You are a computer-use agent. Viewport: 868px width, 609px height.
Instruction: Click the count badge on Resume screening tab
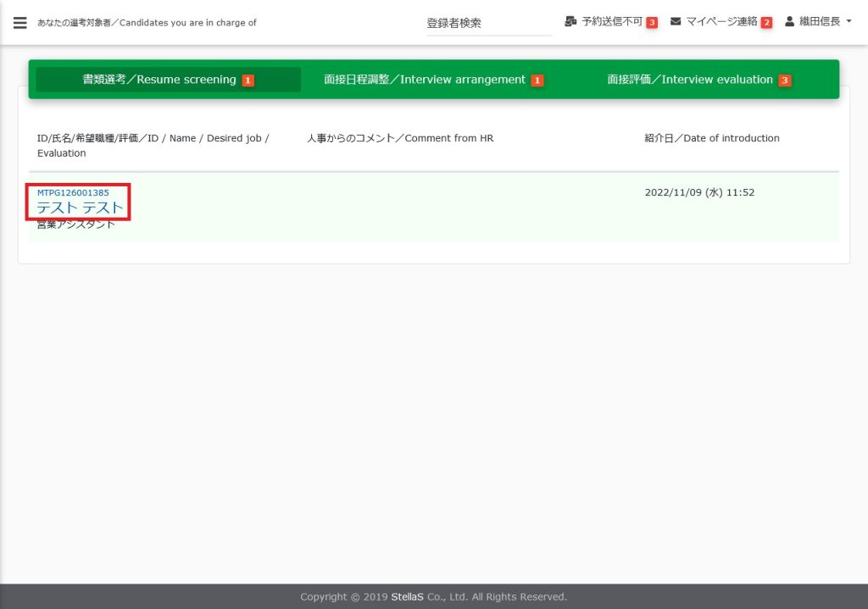[248, 80]
